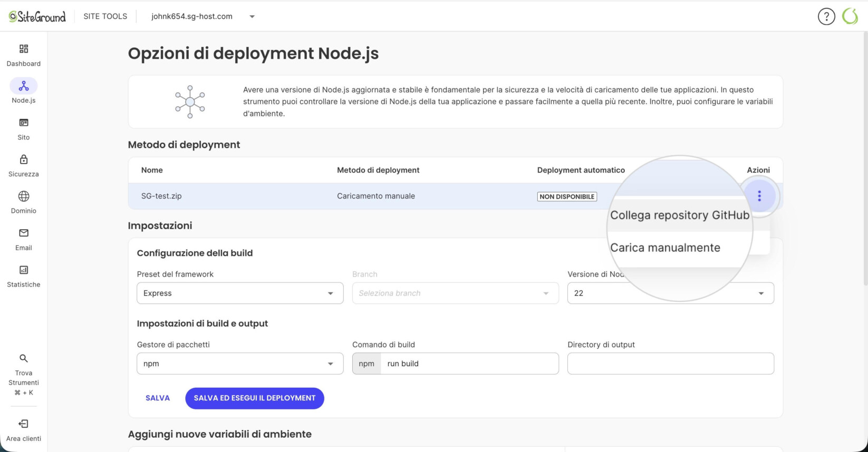868x452 pixels.
Task: Click the Directory di output field
Action: tap(670, 363)
